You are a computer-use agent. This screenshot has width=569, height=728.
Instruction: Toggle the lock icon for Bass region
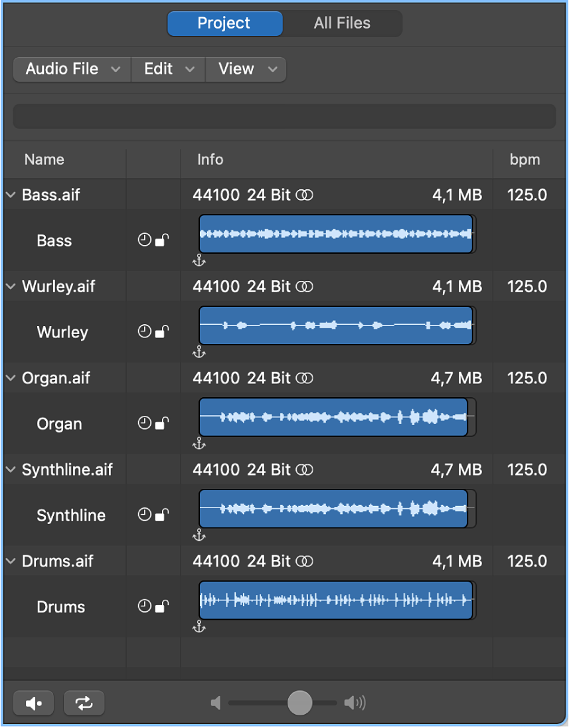(x=161, y=240)
